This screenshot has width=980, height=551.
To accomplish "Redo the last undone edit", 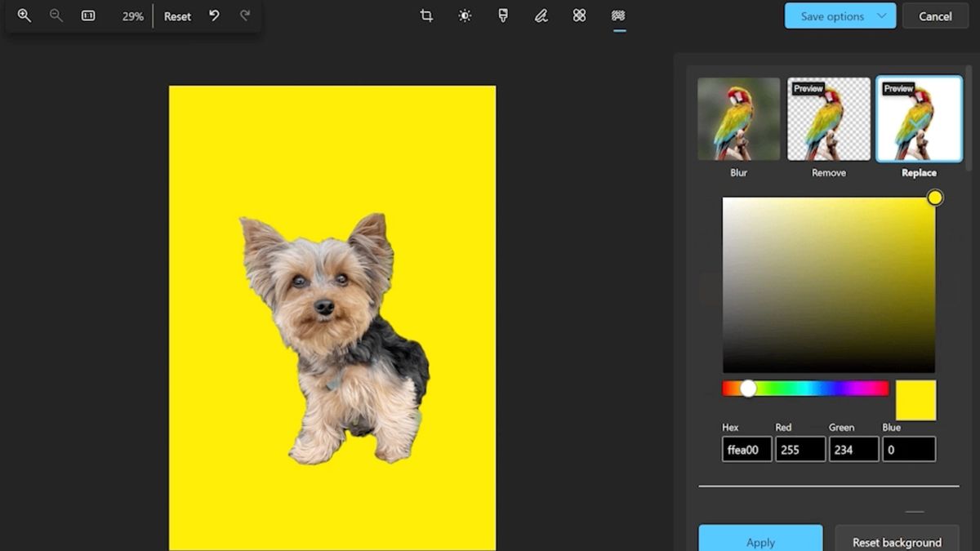I will tap(245, 16).
